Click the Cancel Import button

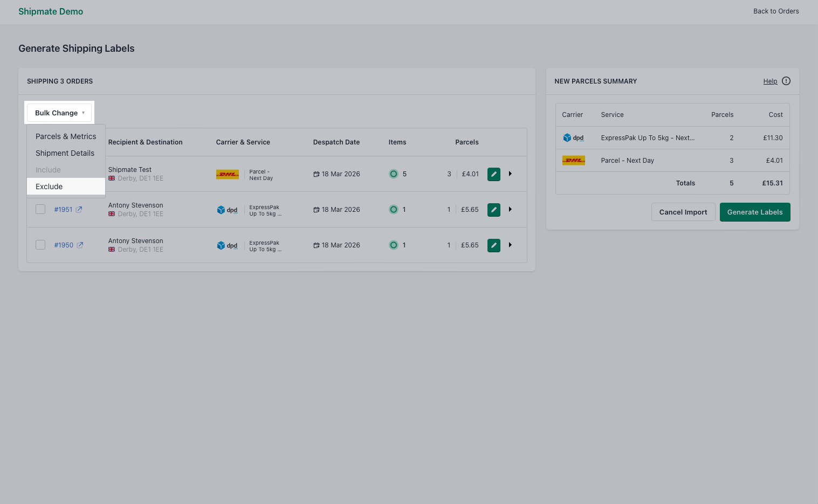pos(683,212)
